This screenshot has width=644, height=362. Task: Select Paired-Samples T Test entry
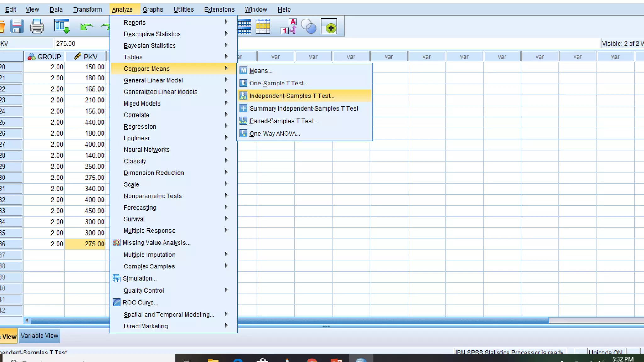[x=283, y=121]
